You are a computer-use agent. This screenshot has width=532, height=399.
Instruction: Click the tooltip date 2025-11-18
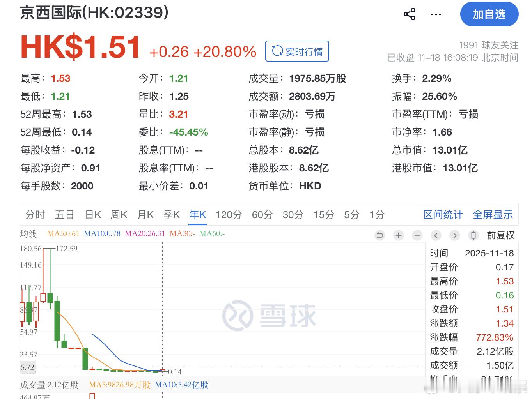(x=489, y=253)
